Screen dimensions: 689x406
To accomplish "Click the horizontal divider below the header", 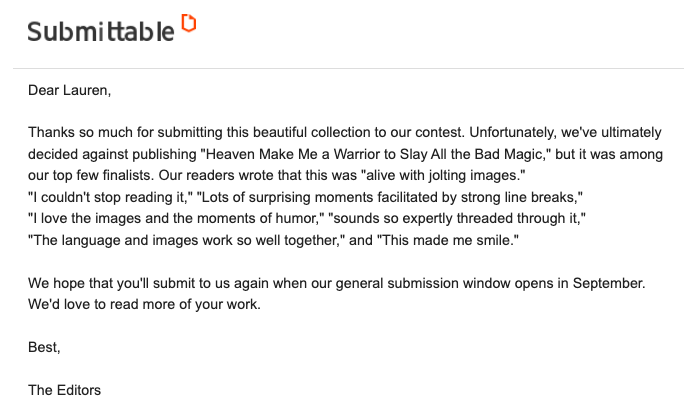I will click(344, 68).
